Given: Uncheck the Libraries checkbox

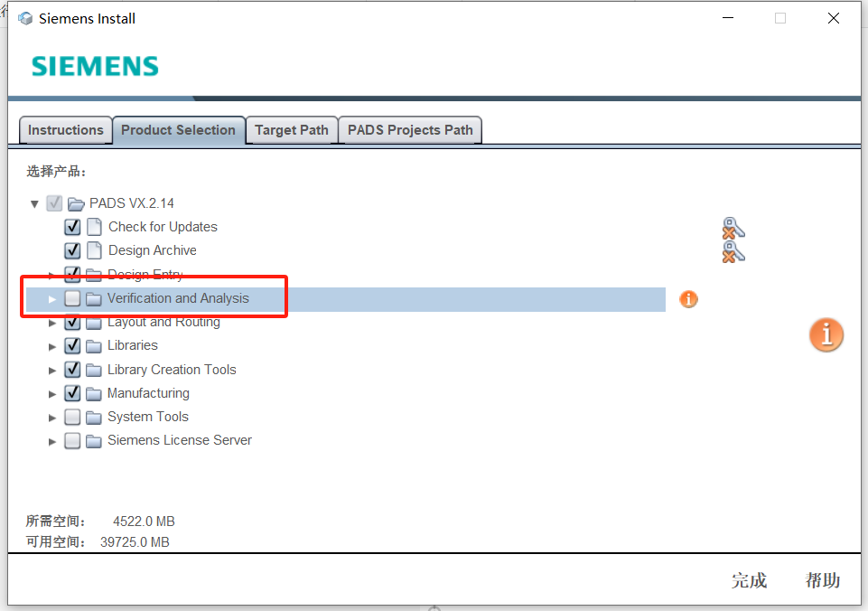Looking at the screenshot, I should pos(72,345).
